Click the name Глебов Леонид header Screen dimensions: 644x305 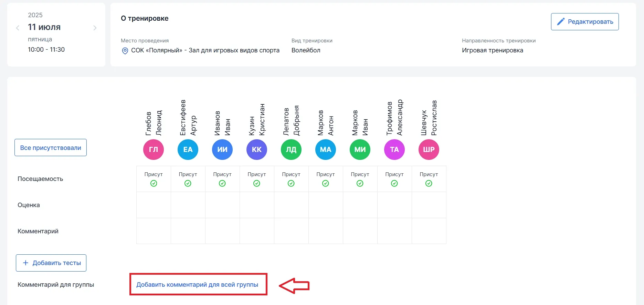click(154, 123)
